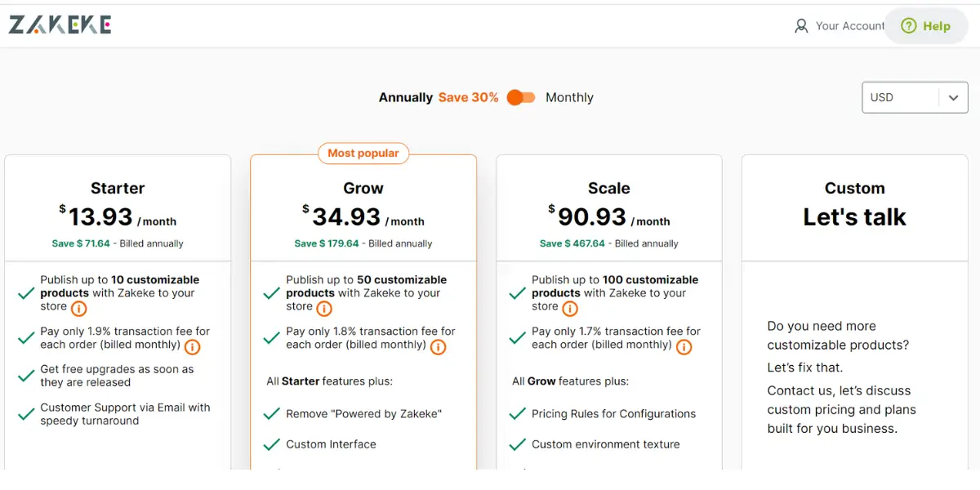Click checkmark beside 1.8% transaction fee
The image size is (980, 490).
point(272,337)
